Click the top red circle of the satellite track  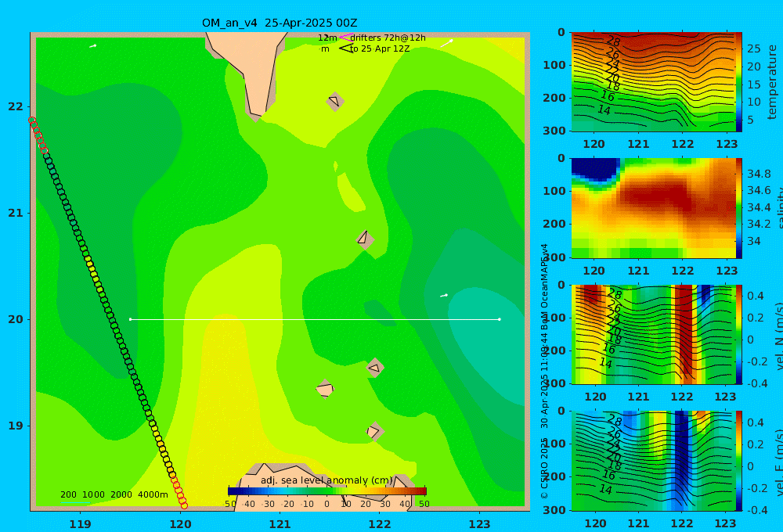click(x=32, y=120)
